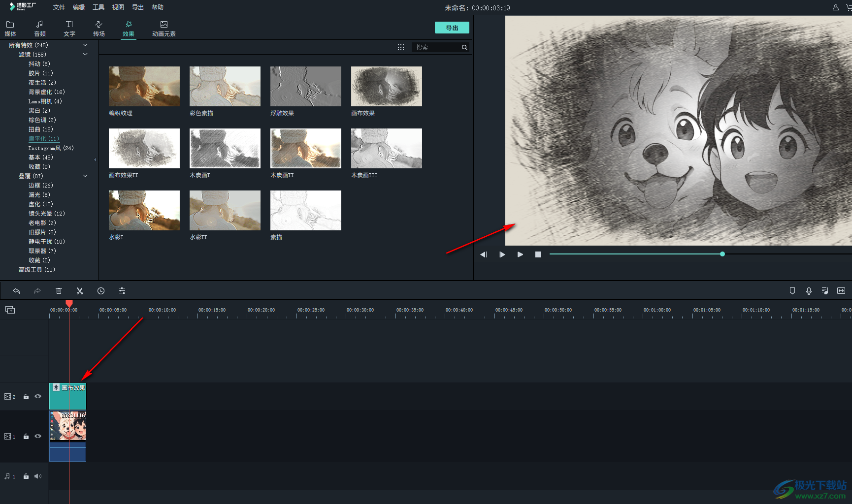Open the Media (媒体) library tab

coord(10,29)
